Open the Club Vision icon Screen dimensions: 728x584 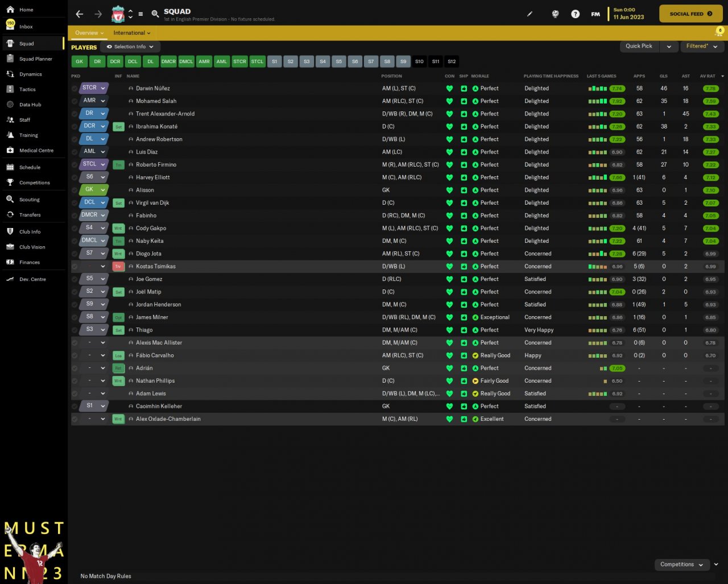tap(10, 247)
